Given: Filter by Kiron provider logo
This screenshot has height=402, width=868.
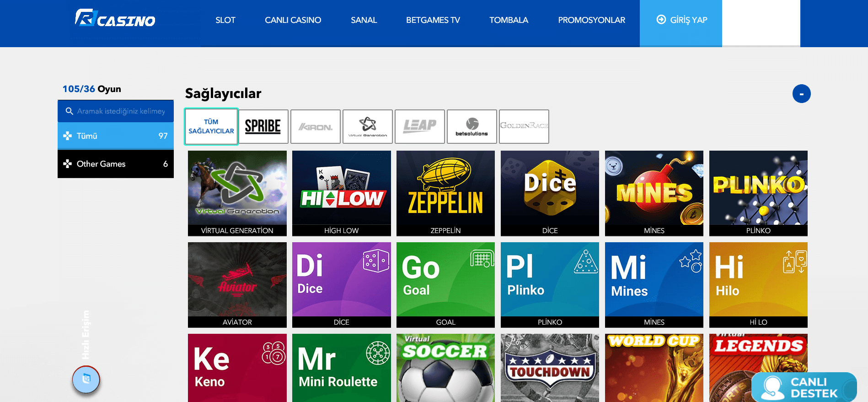Looking at the screenshot, I should tap(316, 126).
